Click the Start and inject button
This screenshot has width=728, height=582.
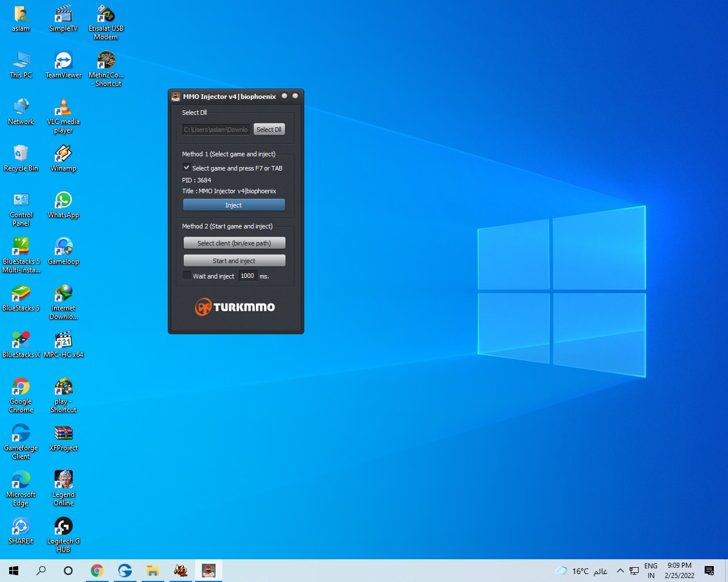tap(234, 261)
